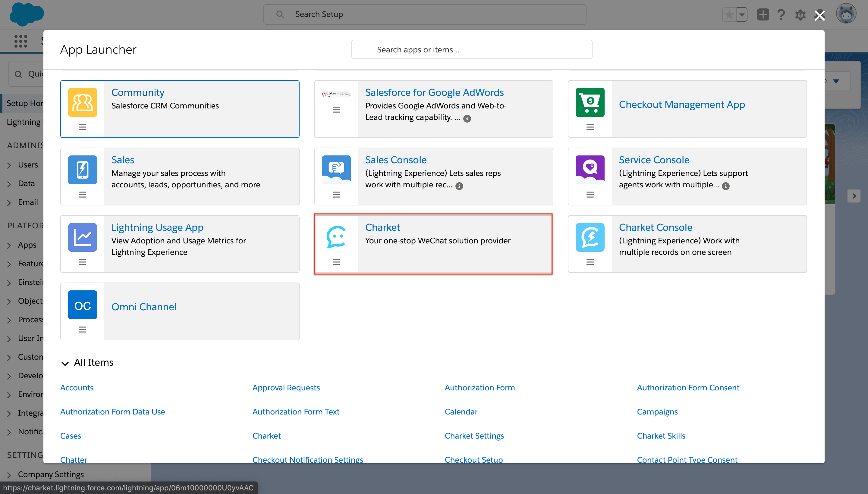Expand Email in Setup sidebar
Screen dimensions: 868x494
point(9,202)
